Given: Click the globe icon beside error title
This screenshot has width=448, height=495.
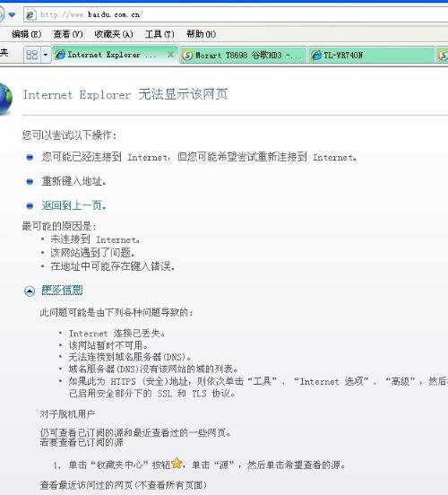Looking at the screenshot, I should point(6,100).
